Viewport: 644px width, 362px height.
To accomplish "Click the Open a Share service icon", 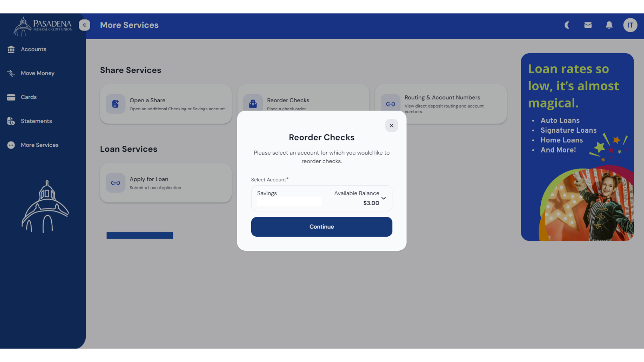I will click(115, 104).
